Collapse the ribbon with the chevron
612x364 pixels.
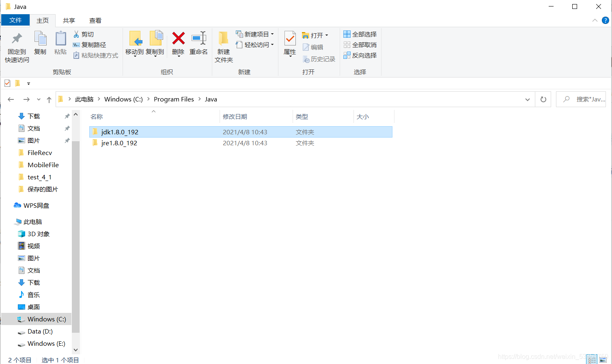tap(595, 20)
